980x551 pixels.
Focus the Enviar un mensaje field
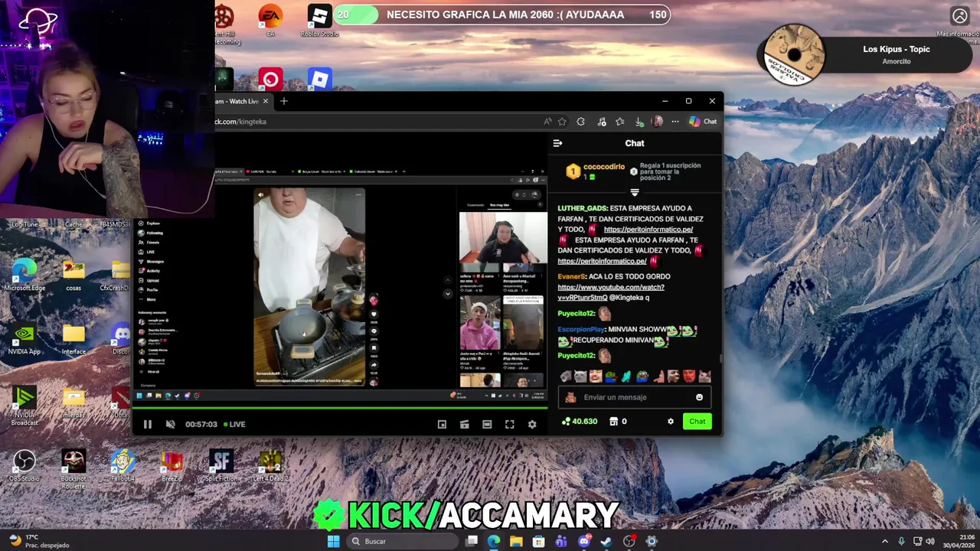[634, 397]
